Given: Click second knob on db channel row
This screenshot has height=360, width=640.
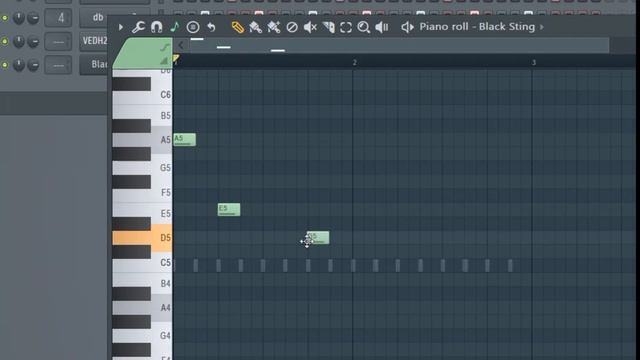Looking at the screenshot, I should click(33, 18).
